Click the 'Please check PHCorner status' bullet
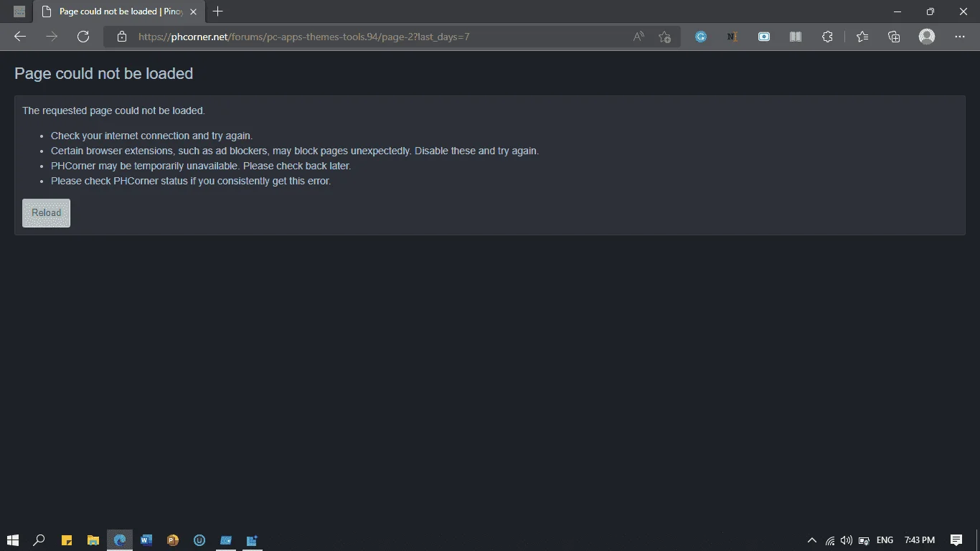Screen dimensions: 980x551 point(190,181)
